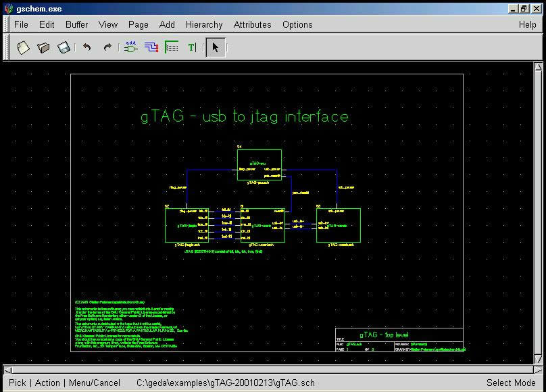This screenshot has height=392, width=546.
Task: Select the Add text tool icon
Action: [192, 47]
